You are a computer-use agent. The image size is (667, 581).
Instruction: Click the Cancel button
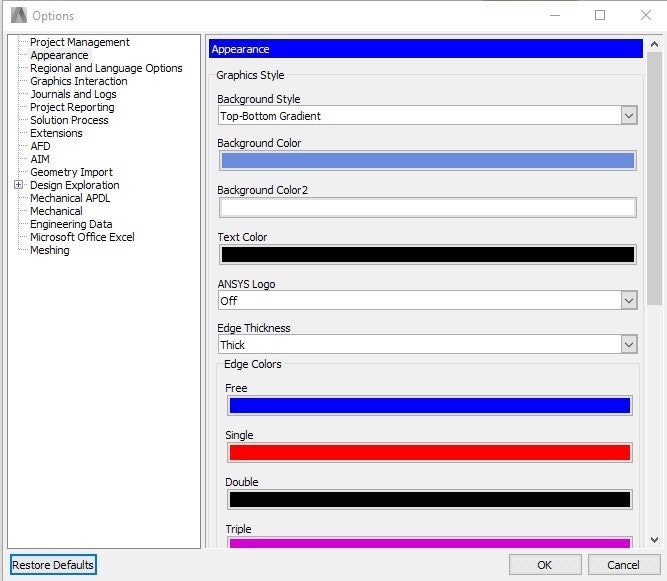tap(623, 565)
